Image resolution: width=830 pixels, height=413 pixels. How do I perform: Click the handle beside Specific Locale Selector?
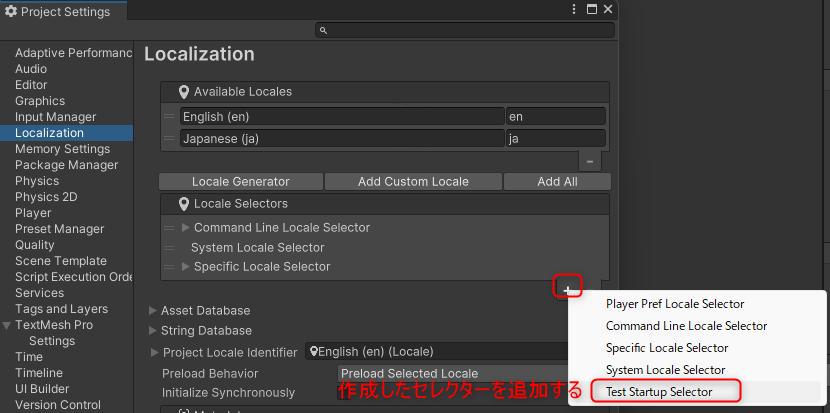tap(169, 267)
